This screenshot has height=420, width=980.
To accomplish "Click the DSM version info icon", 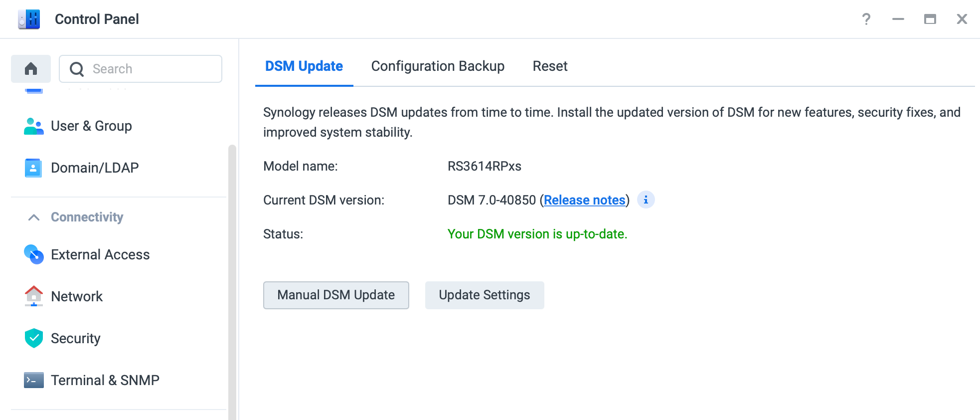I will [x=646, y=200].
